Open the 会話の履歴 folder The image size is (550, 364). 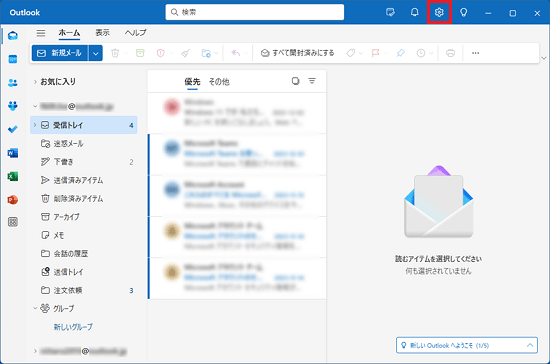[84, 253]
